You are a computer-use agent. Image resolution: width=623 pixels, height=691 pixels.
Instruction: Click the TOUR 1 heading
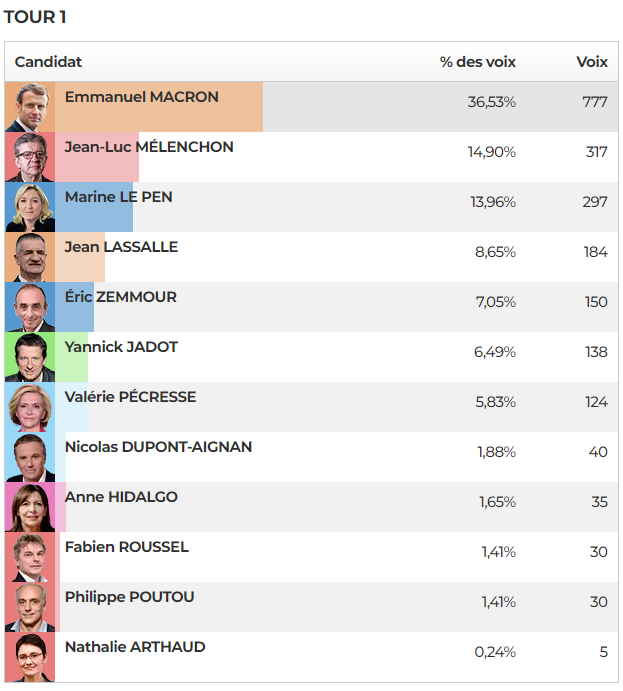point(35,17)
